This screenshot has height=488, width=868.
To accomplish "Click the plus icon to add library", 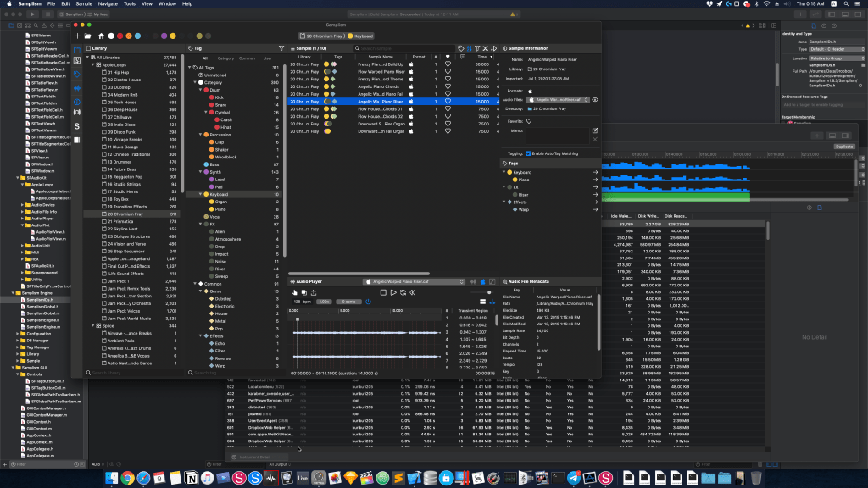I will (77, 36).
